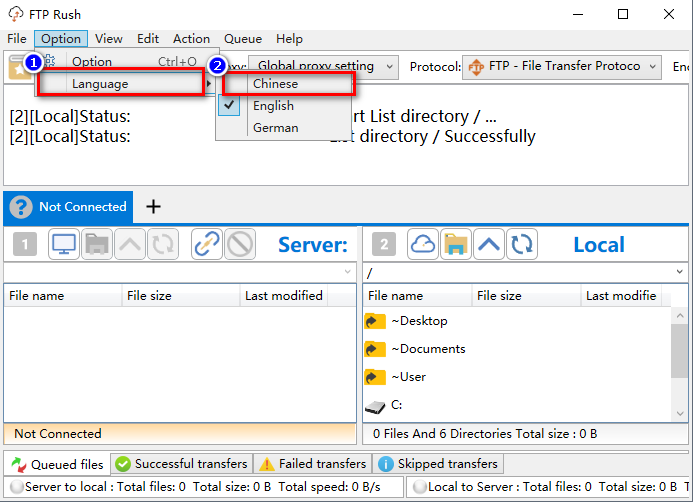
Task: Click the local list scrollbar thumb
Action: coord(680,351)
